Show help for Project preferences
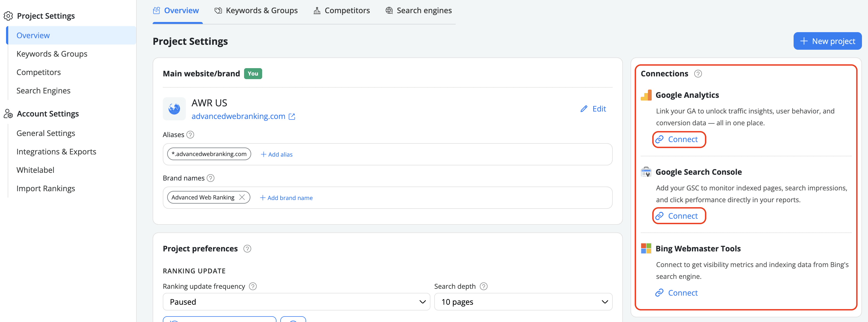Viewport: 868px width, 322px height. (x=247, y=249)
